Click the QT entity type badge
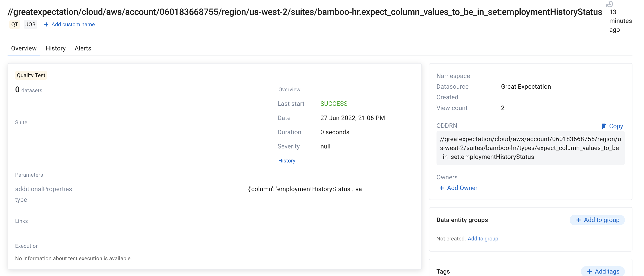Screen dimensions: 644x276 (14, 24)
